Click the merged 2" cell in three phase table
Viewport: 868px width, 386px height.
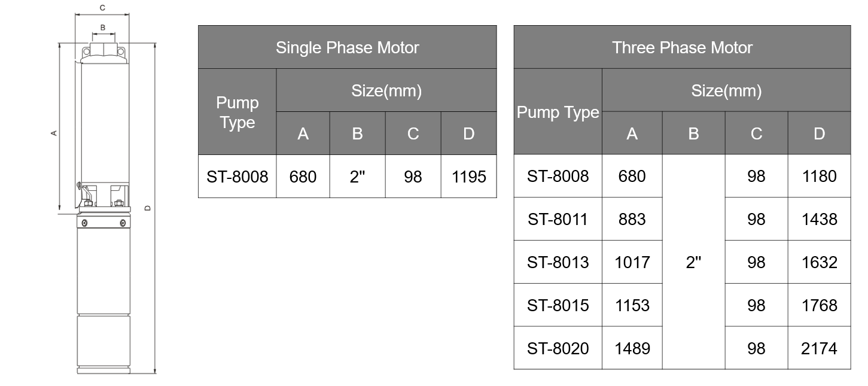(x=693, y=262)
